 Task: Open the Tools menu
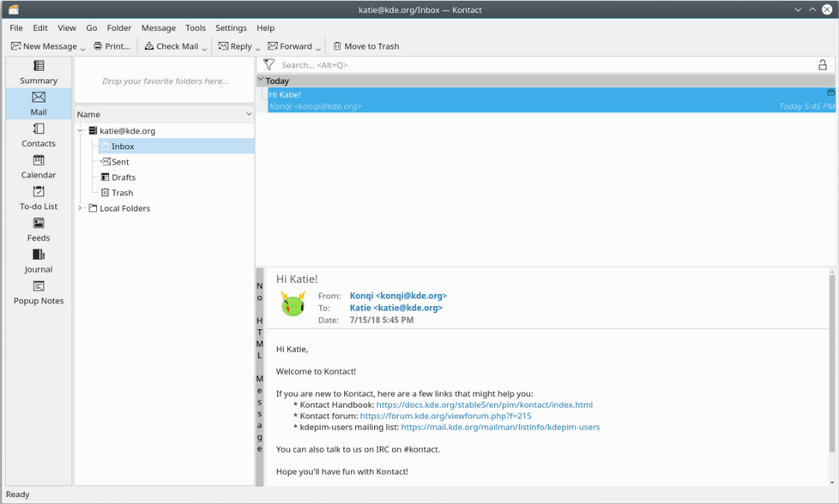click(x=196, y=27)
